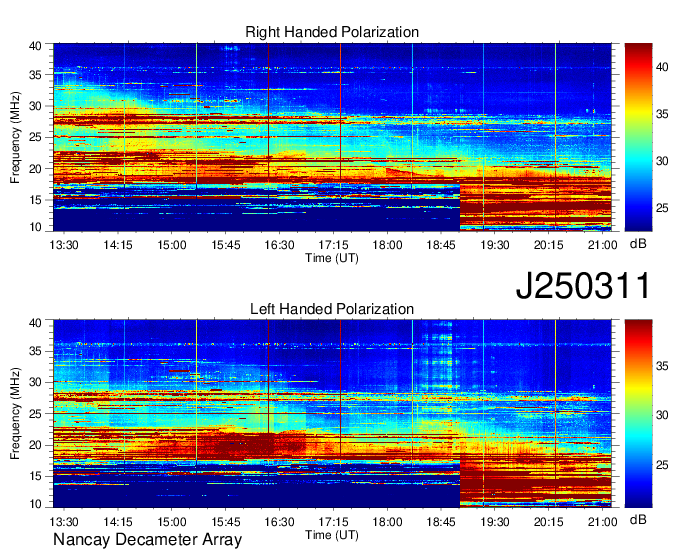
Task: Click the 19:30 time tick of the lower plot
Action: pyautogui.click(x=495, y=521)
